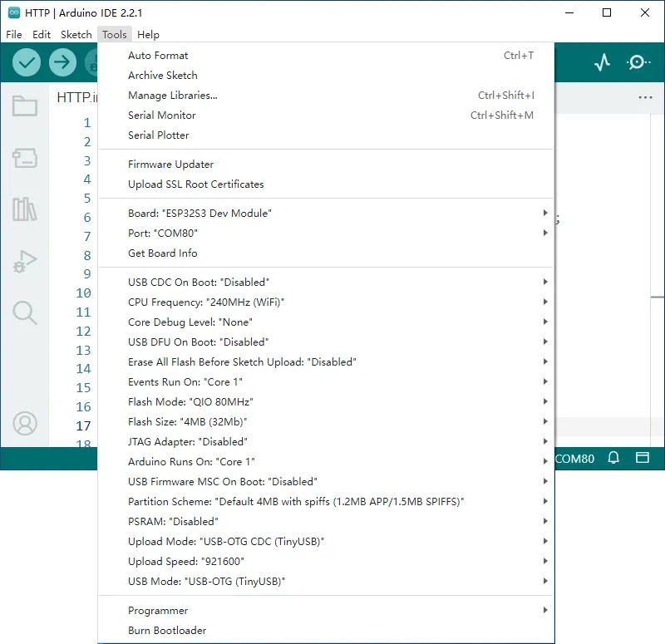The height and width of the screenshot is (644, 665).
Task: Click the Upload arrow button
Action: click(x=62, y=62)
